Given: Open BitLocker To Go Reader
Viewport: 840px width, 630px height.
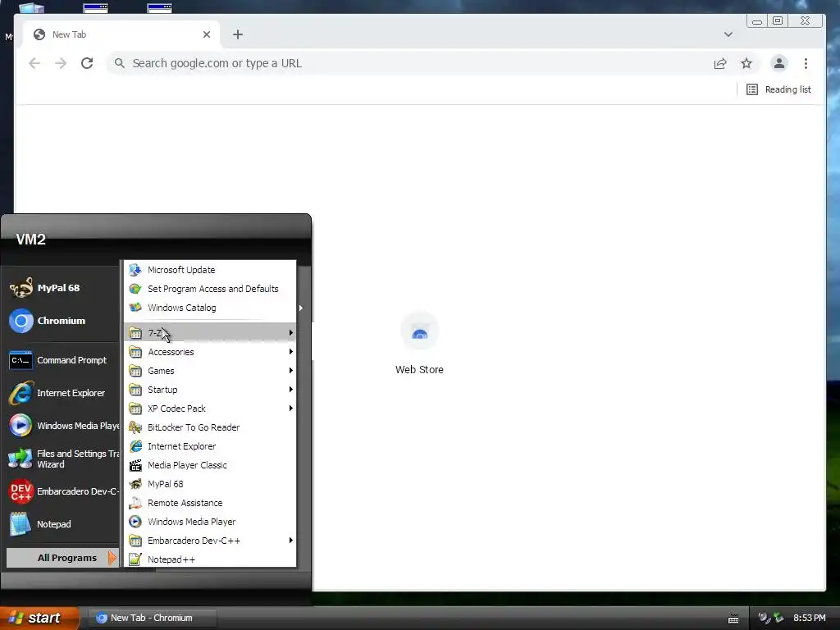Looking at the screenshot, I should point(210,427).
